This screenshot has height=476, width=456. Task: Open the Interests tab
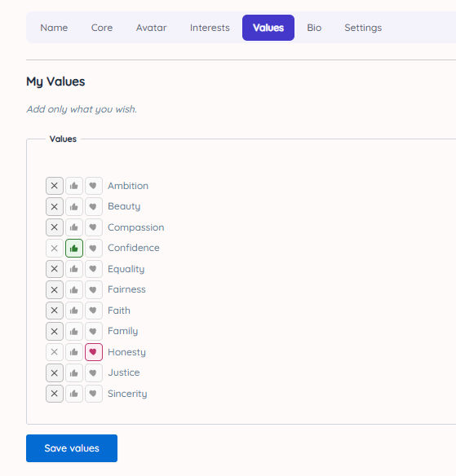tap(210, 28)
